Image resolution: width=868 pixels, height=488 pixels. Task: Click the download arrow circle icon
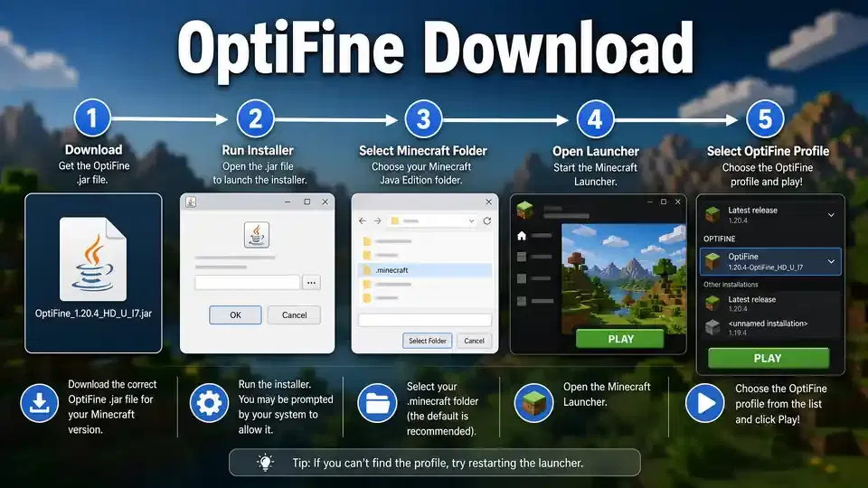[x=39, y=403]
